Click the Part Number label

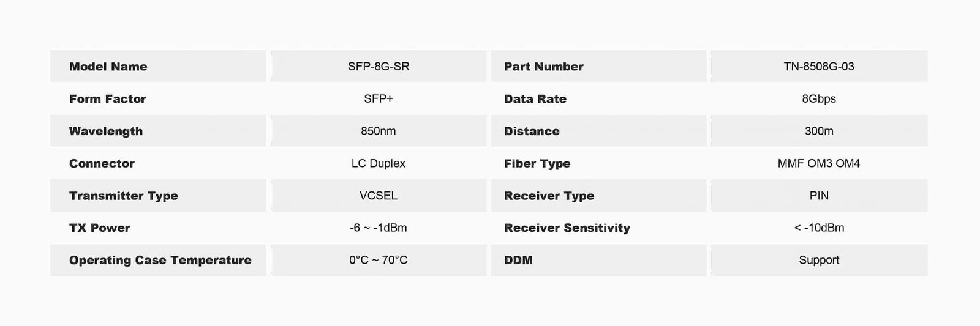pos(543,67)
